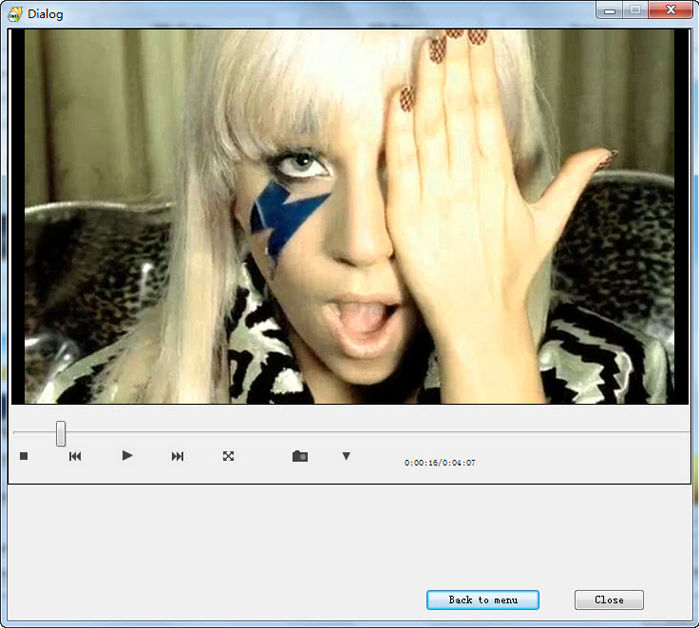
Task: Click the 0:00:16/0:04:07 time display
Action: tap(439, 463)
